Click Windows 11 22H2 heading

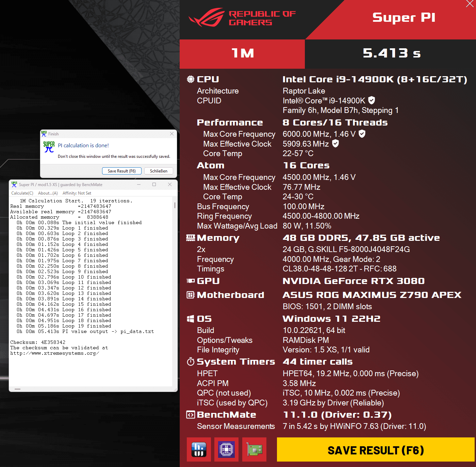click(331, 319)
